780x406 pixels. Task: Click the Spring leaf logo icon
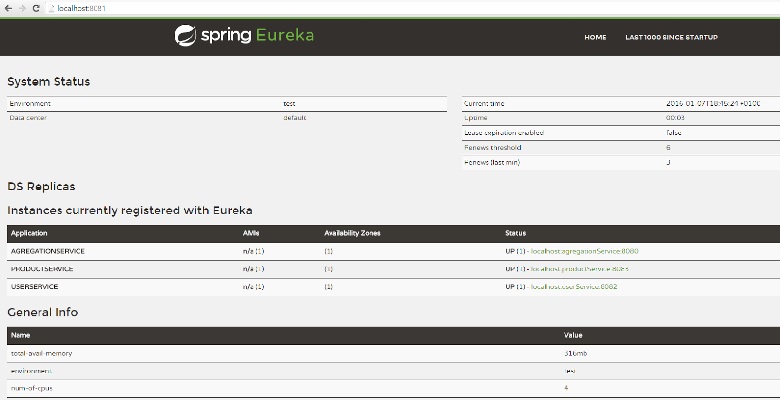186,35
